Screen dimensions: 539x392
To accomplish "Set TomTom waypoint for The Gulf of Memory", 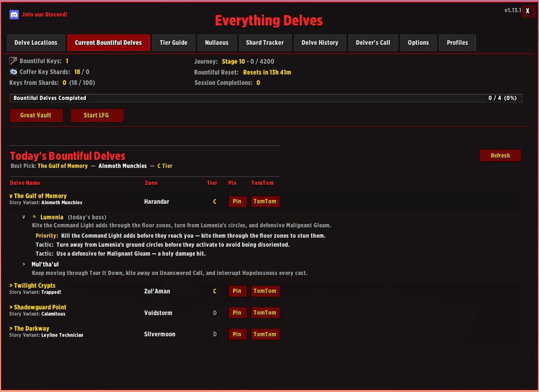I will tap(265, 201).
